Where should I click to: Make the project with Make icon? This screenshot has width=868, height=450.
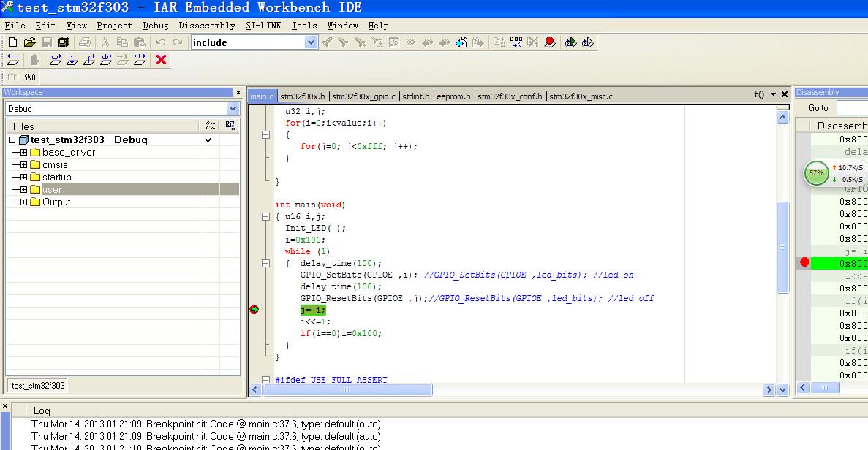[516, 42]
